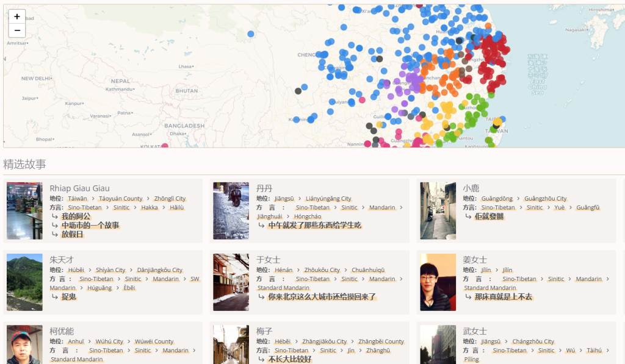Open story 你来北京这么大城市还给摸回来了
Viewport: 625px width, 364px height.
point(322,297)
